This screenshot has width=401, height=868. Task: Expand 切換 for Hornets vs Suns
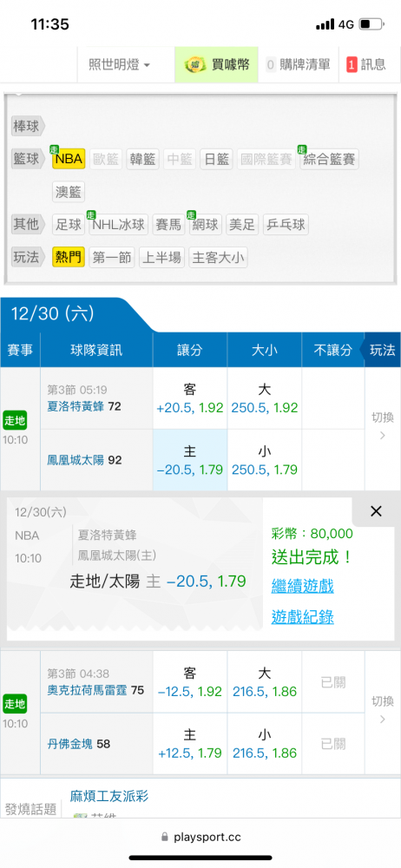(x=382, y=425)
